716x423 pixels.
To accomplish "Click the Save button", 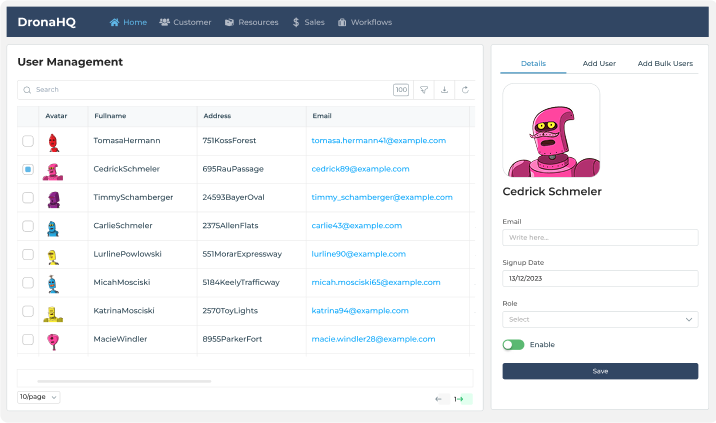I will 600,371.
